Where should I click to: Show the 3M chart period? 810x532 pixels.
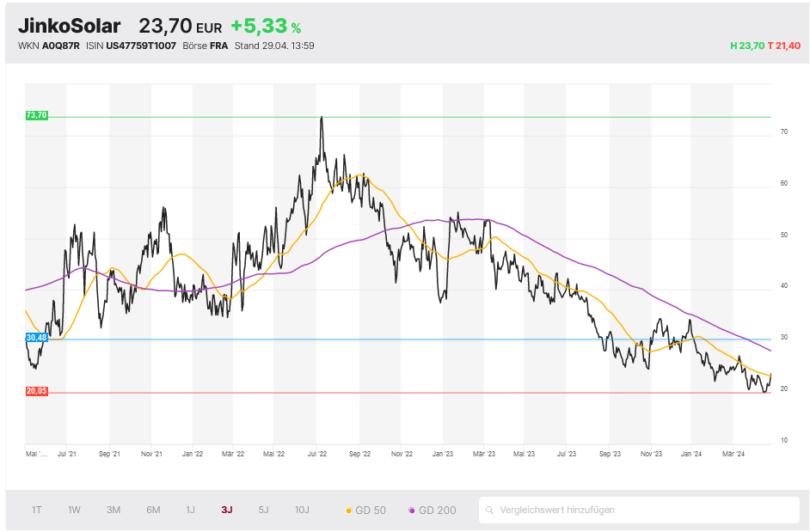[114, 510]
